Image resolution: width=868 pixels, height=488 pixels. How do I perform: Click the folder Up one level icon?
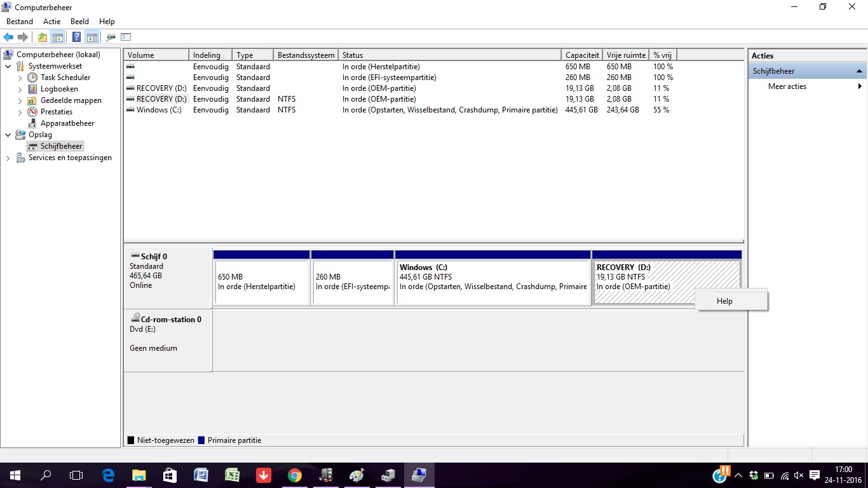[42, 37]
